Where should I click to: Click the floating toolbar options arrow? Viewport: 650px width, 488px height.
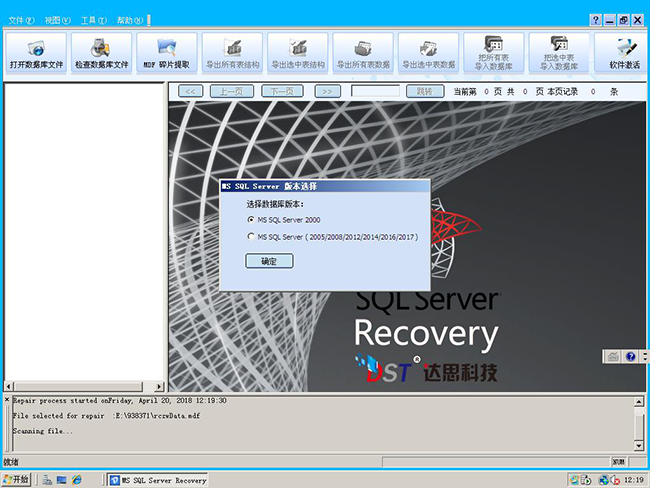coord(645,356)
